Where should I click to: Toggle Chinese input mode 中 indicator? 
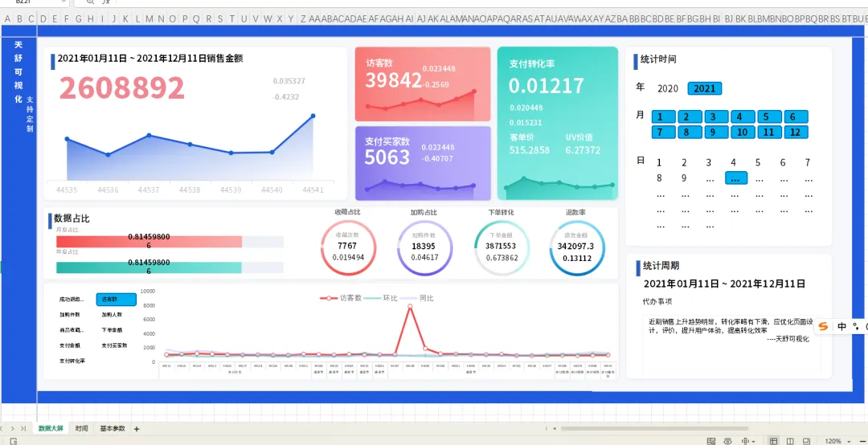coord(842,327)
